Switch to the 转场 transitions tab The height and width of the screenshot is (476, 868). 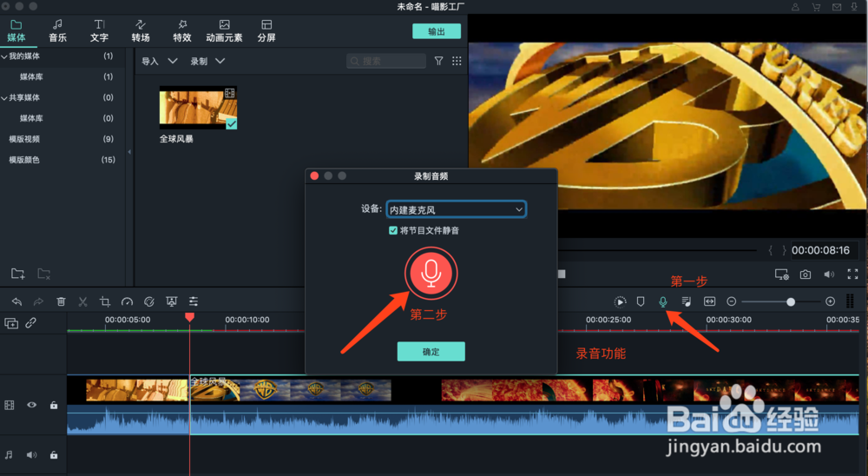[x=141, y=31]
